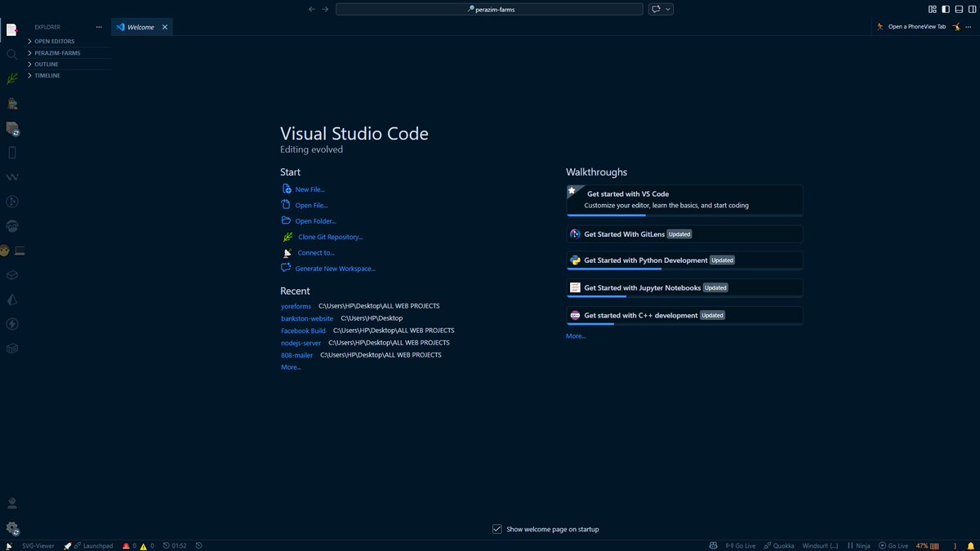The width and height of the screenshot is (980, 551).
Task: Open Manage gear icon in activity bar
Action: [x=11, y=529]
